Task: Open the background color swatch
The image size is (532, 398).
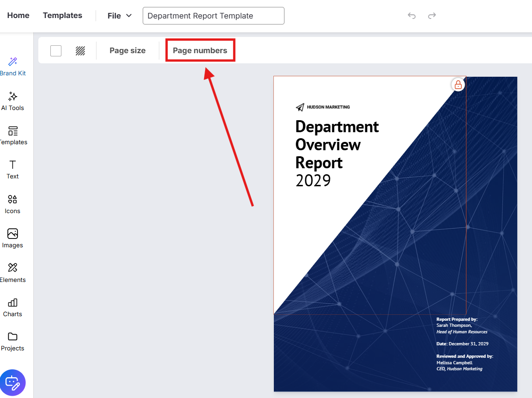Action: click(56, 51)
